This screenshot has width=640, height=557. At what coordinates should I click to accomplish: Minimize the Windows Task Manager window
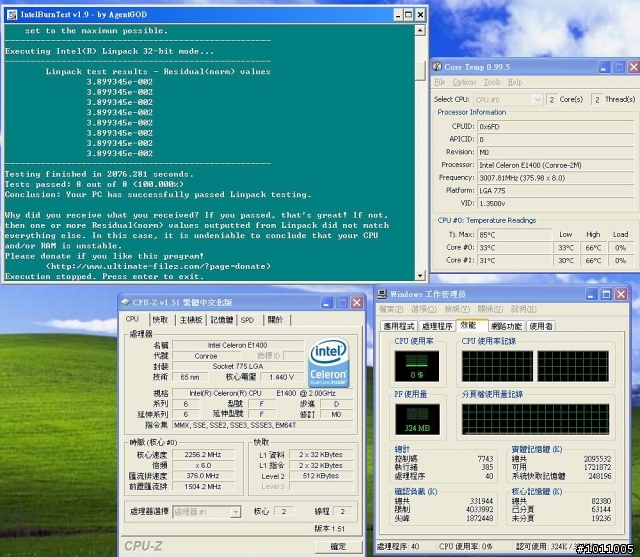click(592, 294)
